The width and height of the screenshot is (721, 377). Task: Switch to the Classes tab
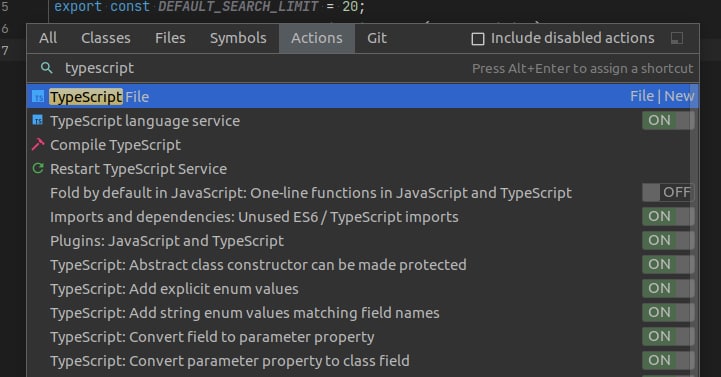[106, 38]
